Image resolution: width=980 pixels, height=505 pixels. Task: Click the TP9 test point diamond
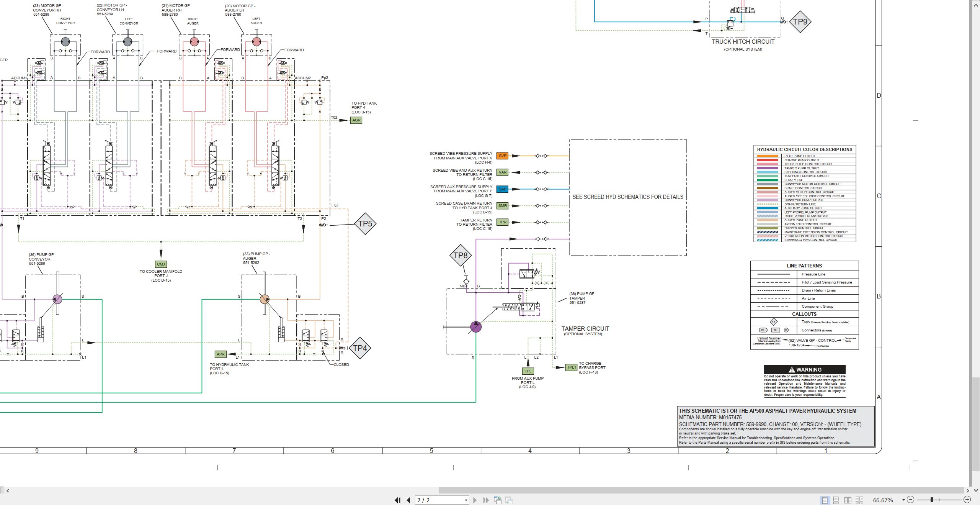800,22
